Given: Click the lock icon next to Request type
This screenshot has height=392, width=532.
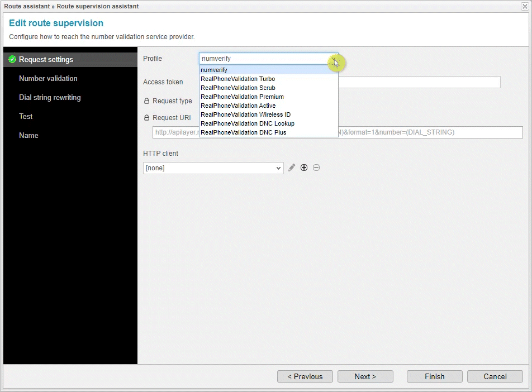Looking at the screenshot, I should coord(146,101).
